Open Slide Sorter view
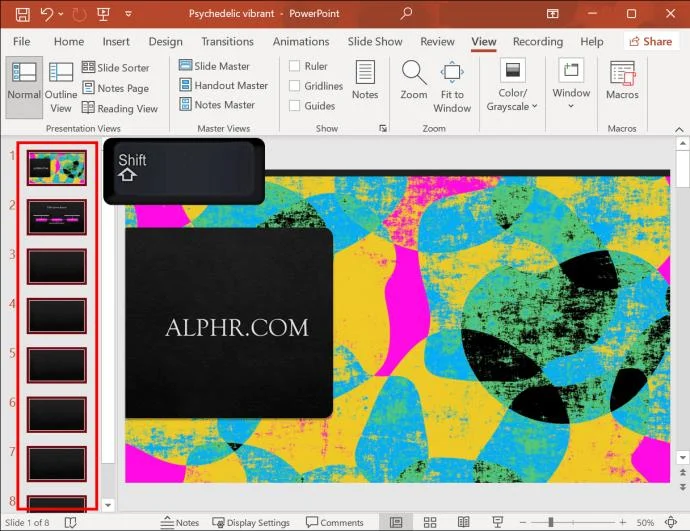 (116, 67)
